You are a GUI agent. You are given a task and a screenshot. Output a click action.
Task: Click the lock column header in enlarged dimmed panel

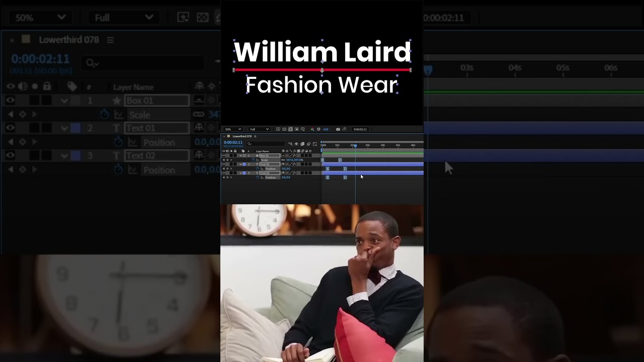[47, 87]
